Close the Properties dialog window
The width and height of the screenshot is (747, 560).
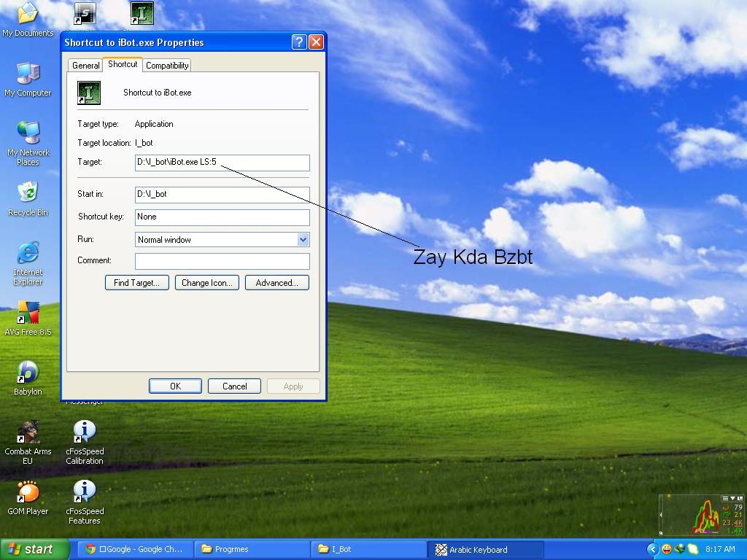[316, 42]
